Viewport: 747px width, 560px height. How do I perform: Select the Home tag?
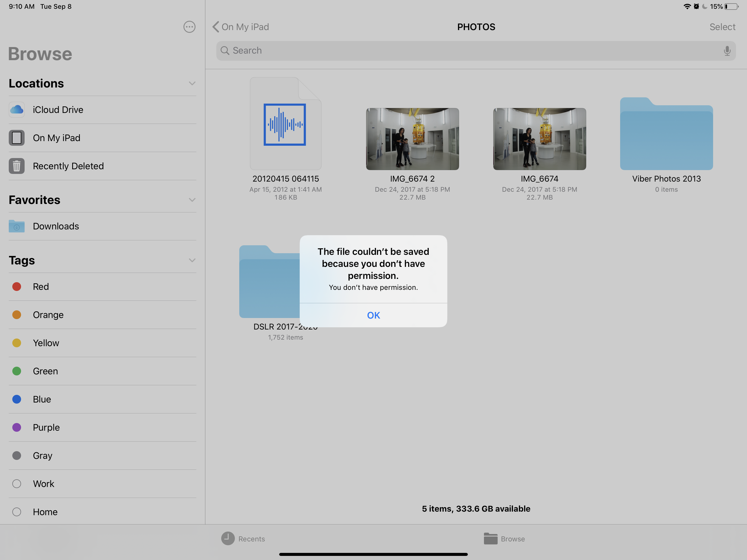click(x=45, y=512)
